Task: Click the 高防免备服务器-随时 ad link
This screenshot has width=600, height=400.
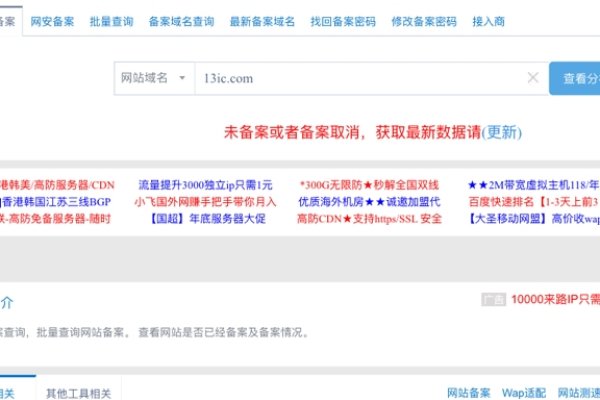Action: coord(55,219)
